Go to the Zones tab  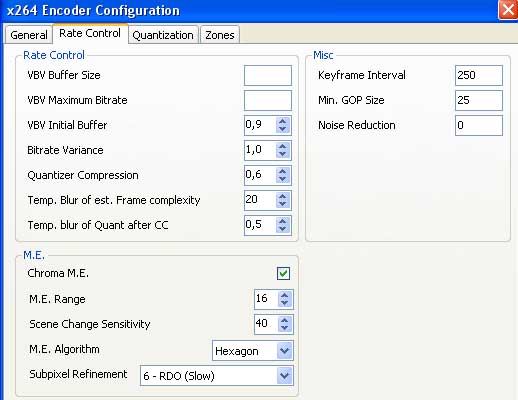[220, 35]
